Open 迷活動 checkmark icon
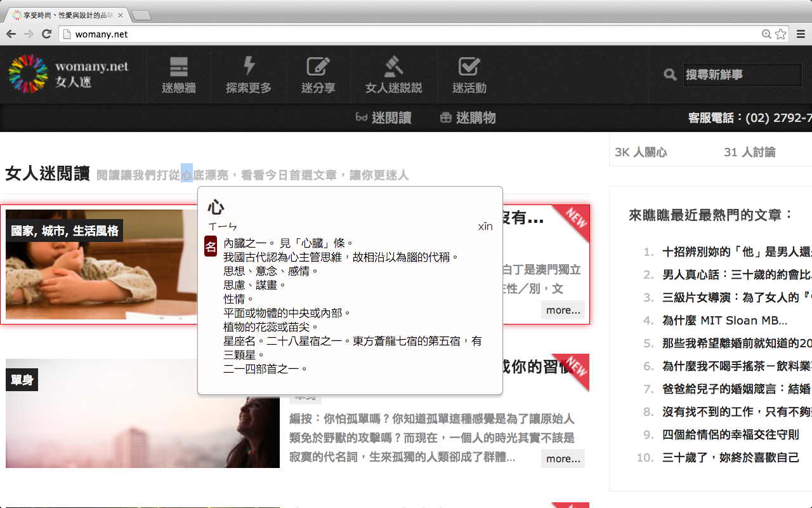The image size is (812, 508). coord(469,67)
